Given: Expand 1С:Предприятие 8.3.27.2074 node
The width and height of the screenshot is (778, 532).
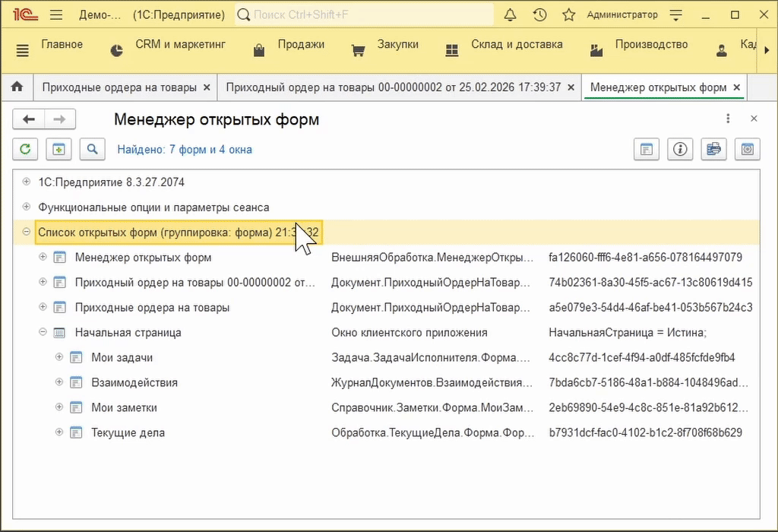Looking at the screenshot, I should pyautogui.click(x=27, y=182).
